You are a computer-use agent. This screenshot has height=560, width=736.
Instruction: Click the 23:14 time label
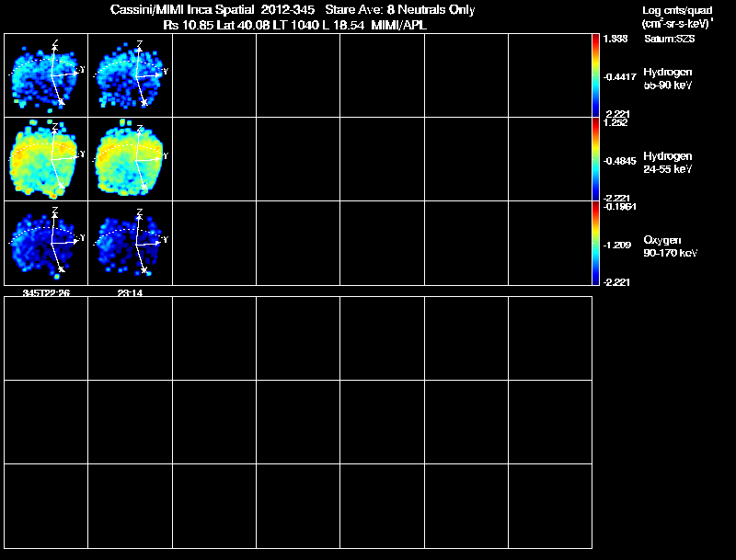(130, 293)
